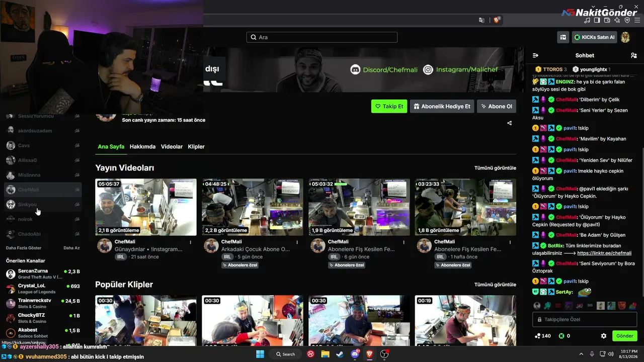This screenshot has height=362, width=644.
Task: Toggle the browser sidebar panel icon
Action: point(597,20)
